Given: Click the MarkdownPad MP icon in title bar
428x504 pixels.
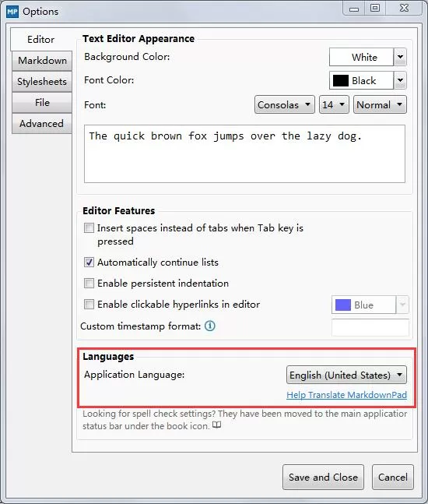Looking at the screenshot, I should (x=12, y=12).
